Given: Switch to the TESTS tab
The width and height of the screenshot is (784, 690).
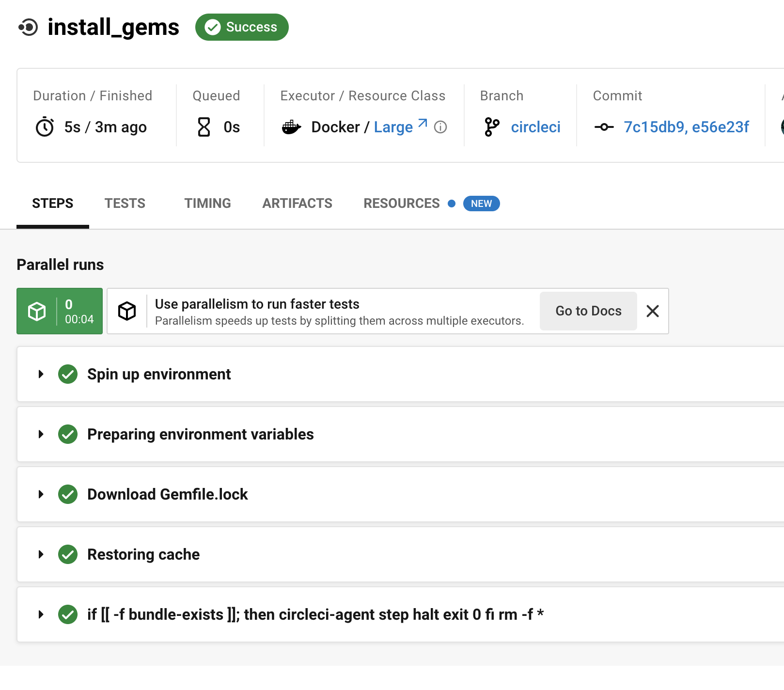Looking at the screenshot, I should [x=125, y=204].
